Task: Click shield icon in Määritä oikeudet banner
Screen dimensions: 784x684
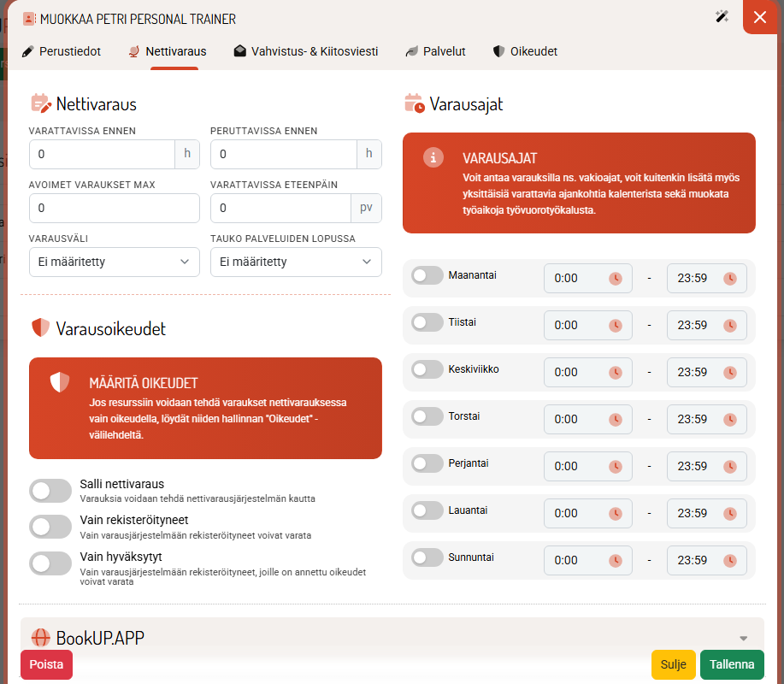Action: click(x=60, y=382)
